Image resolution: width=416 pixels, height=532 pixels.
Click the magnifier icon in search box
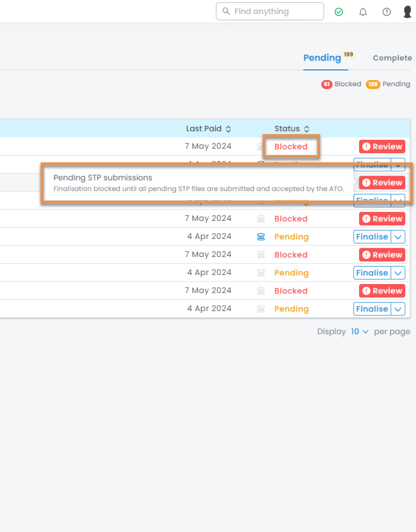point(226,11)
